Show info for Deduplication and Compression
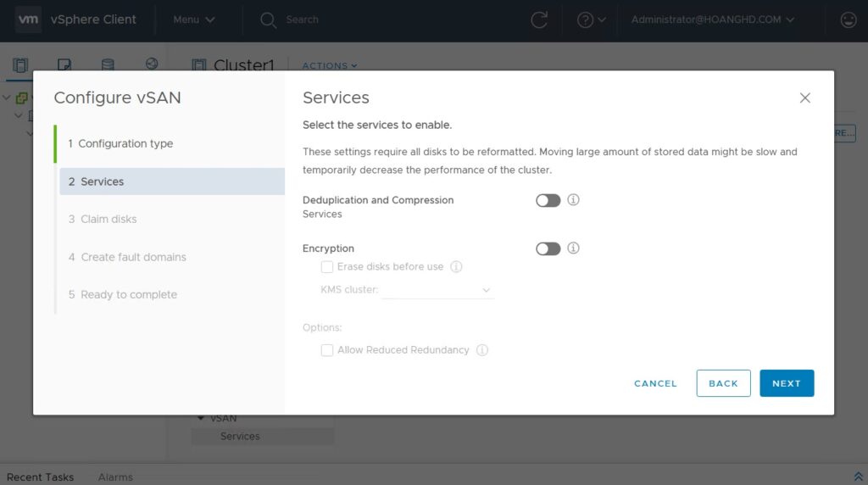 [574, 200]
